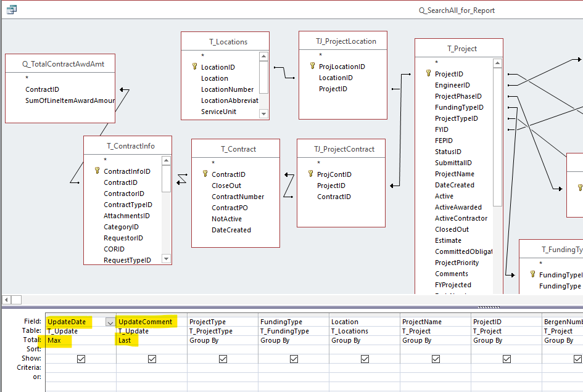Click scroll up arrow in T_Locations list
The image size is (583, 392).
(263, 57)
